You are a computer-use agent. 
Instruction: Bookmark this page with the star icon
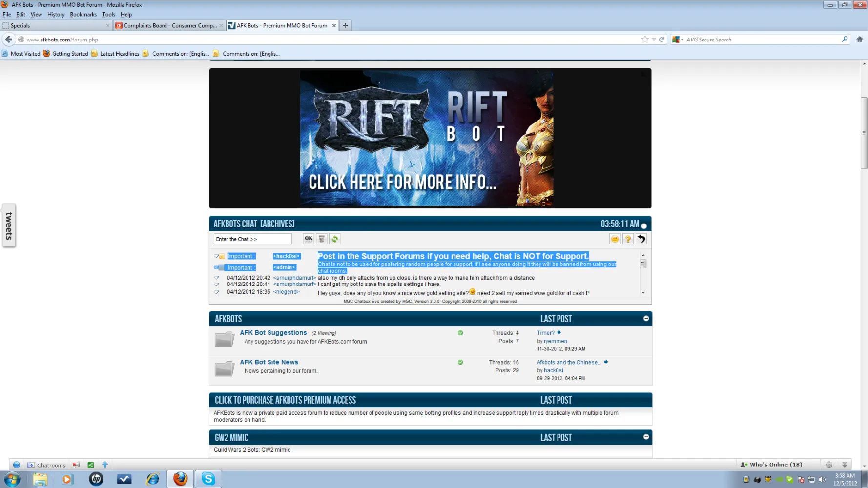click(645, 40)
